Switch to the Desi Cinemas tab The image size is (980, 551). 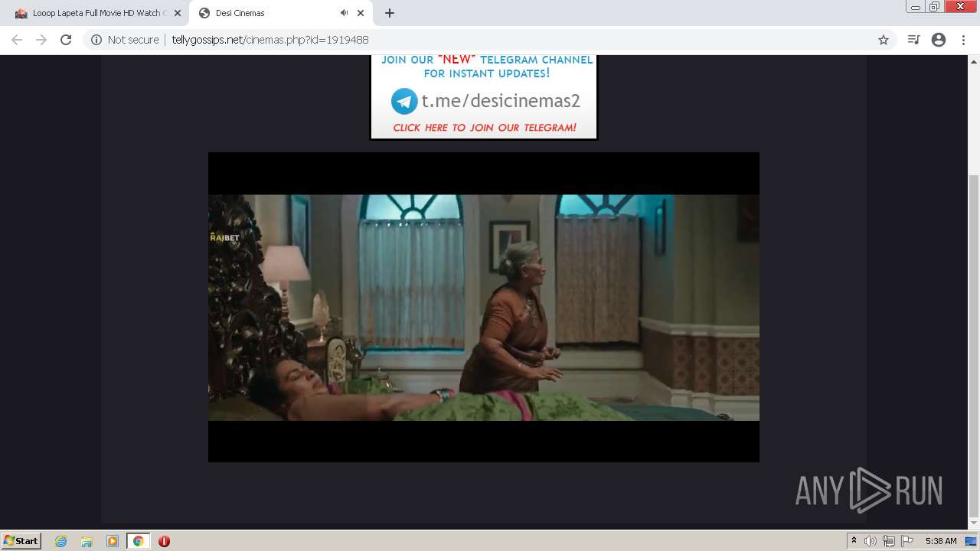(x=282, y=13)
